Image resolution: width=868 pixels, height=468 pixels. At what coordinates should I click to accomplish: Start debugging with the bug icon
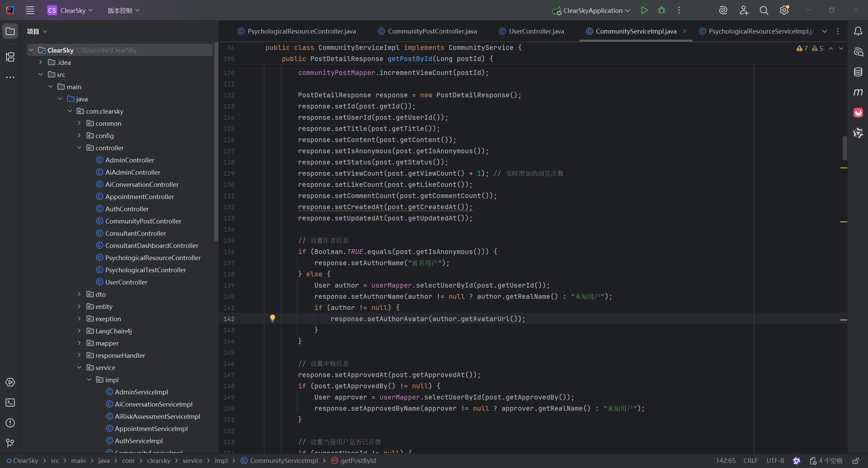point(662,10)
